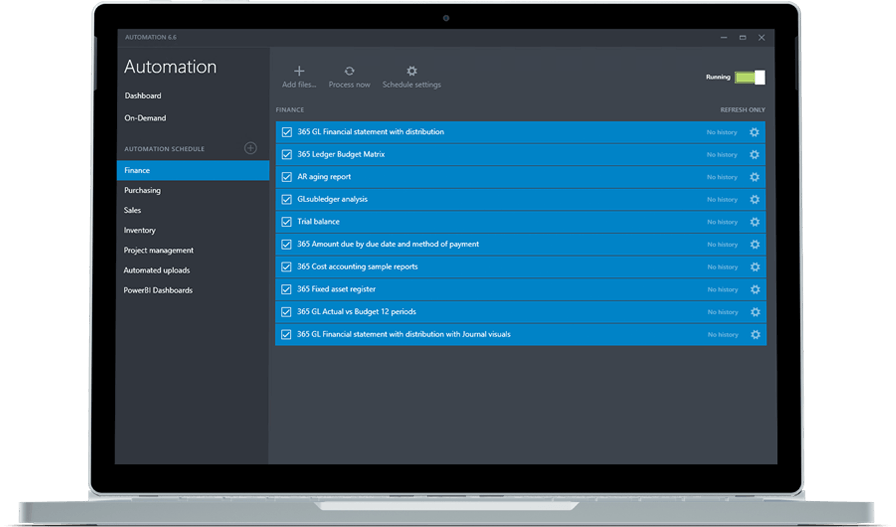Click report name ending with Journal visuals
This screenshot has height=527, width=896.
[x=403, y=334]
